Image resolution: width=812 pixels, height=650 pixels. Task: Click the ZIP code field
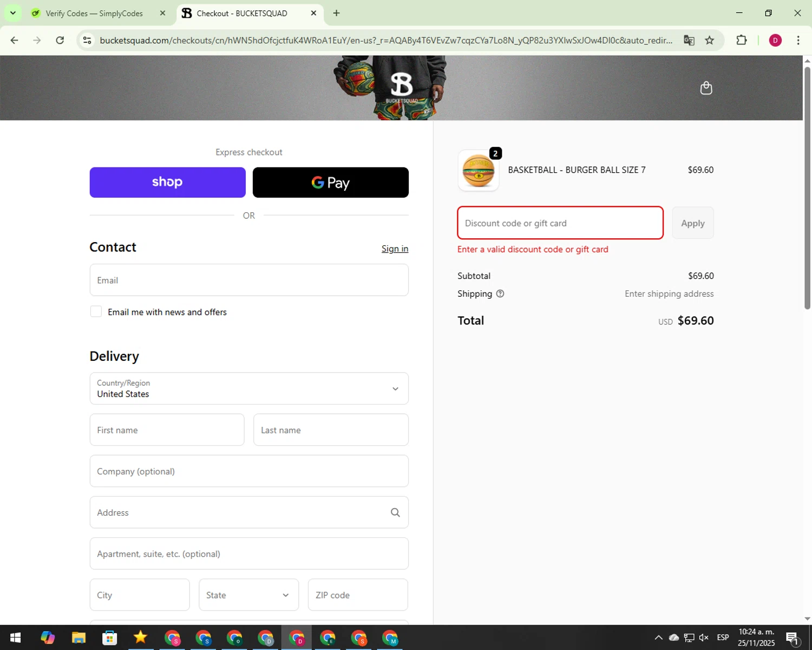(x=358, y=595)
